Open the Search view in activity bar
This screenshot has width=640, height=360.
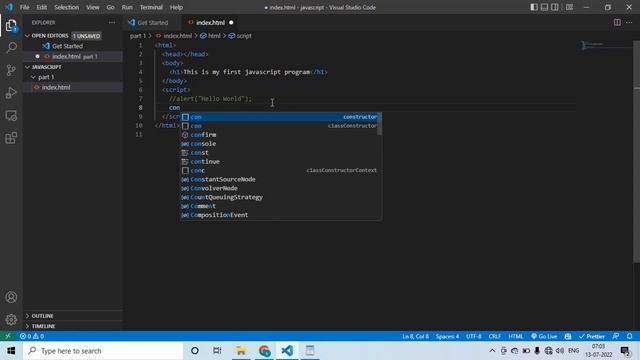coord(11,48)
